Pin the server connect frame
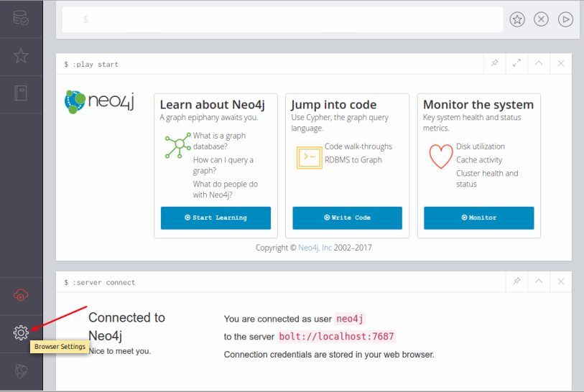This screenshot has height=392, width=584. coord(516,282)
